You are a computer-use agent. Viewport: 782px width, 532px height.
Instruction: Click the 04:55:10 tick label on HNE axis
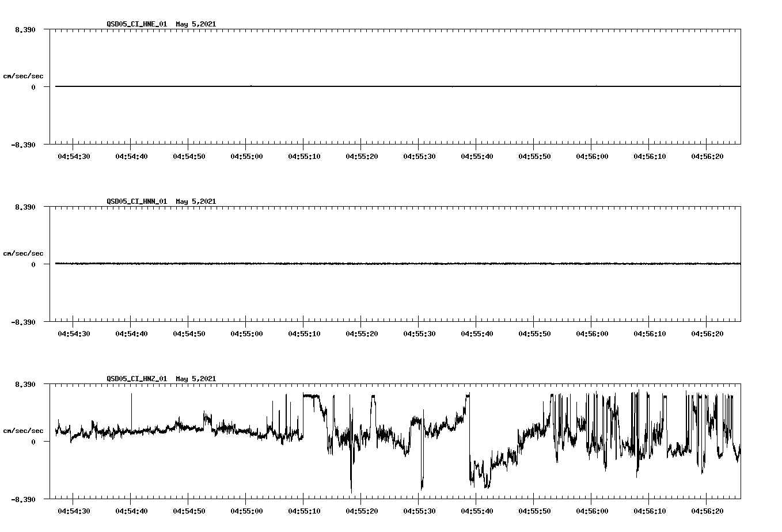(x=303, y=155)
